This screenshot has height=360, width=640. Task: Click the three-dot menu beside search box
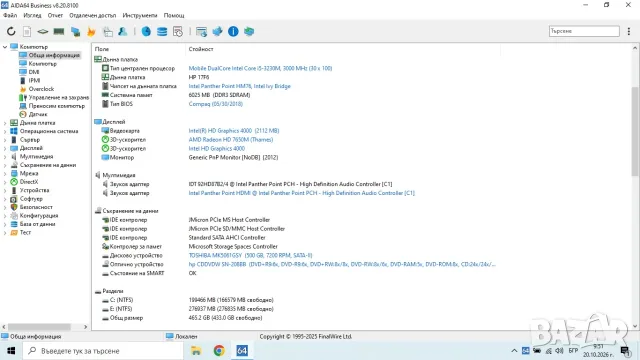coord(629,31)
